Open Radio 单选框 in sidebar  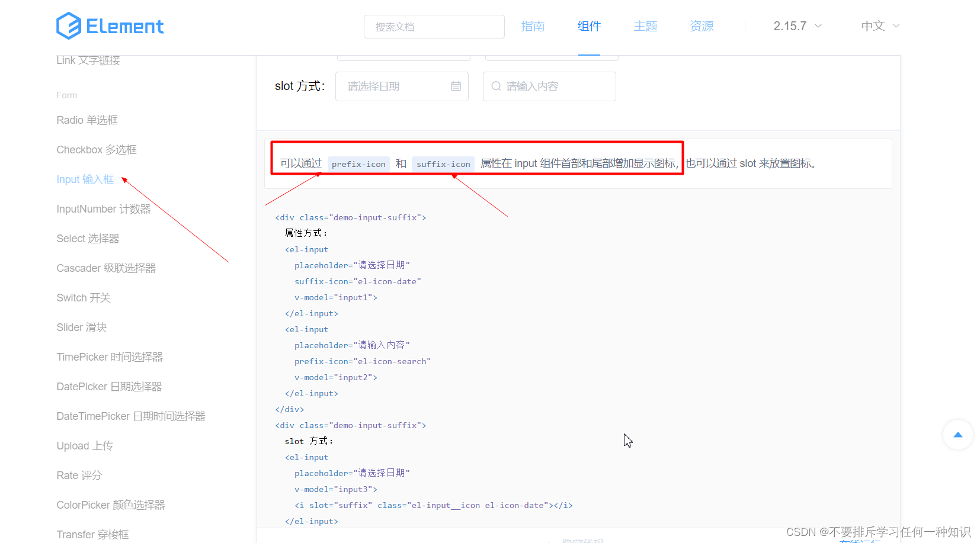tap(87, 120)
